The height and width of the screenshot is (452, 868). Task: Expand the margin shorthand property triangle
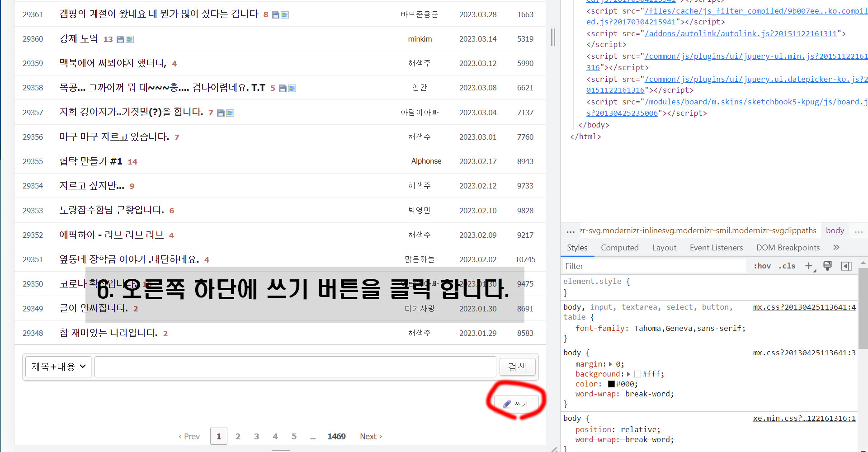click(611, 364)
